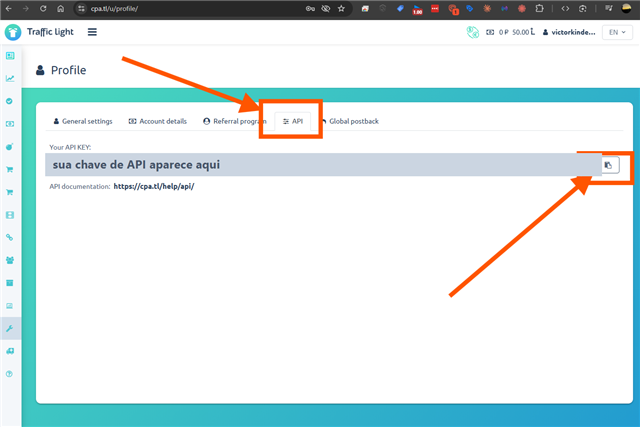
Task: Switch to Global postback tab
Action: click(351, 121)
